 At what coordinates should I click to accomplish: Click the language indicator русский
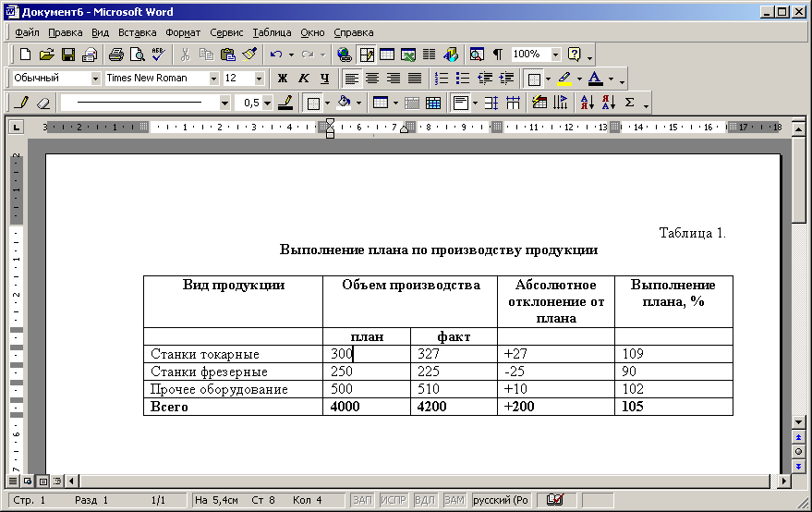pyautogui.click(x=501, y=500)
